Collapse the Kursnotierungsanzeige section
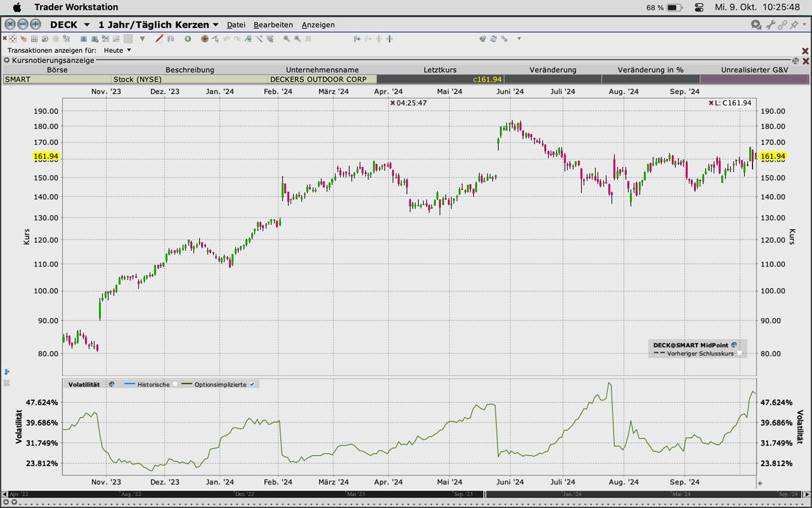The width and height of the screenshot is (812, 508). pyautogui.click(x=7, y=60)
